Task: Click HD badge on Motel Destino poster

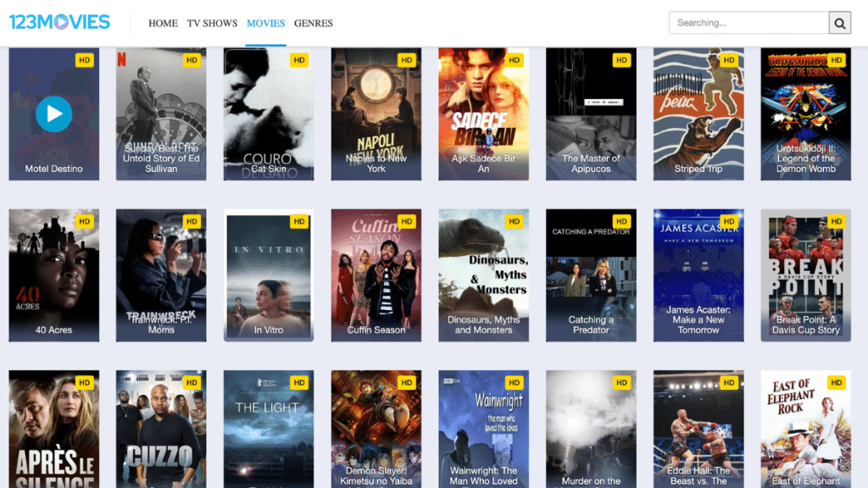Action: (84, 60)
